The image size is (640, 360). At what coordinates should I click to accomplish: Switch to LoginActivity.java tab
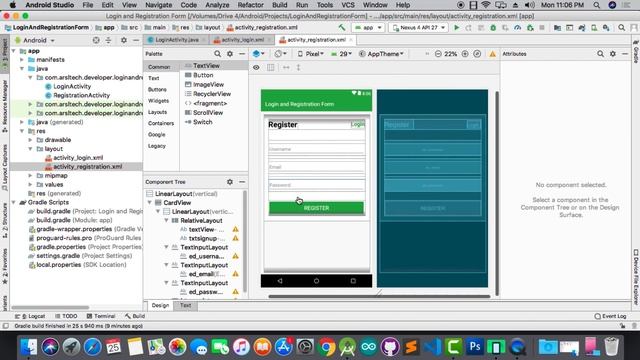177,40
